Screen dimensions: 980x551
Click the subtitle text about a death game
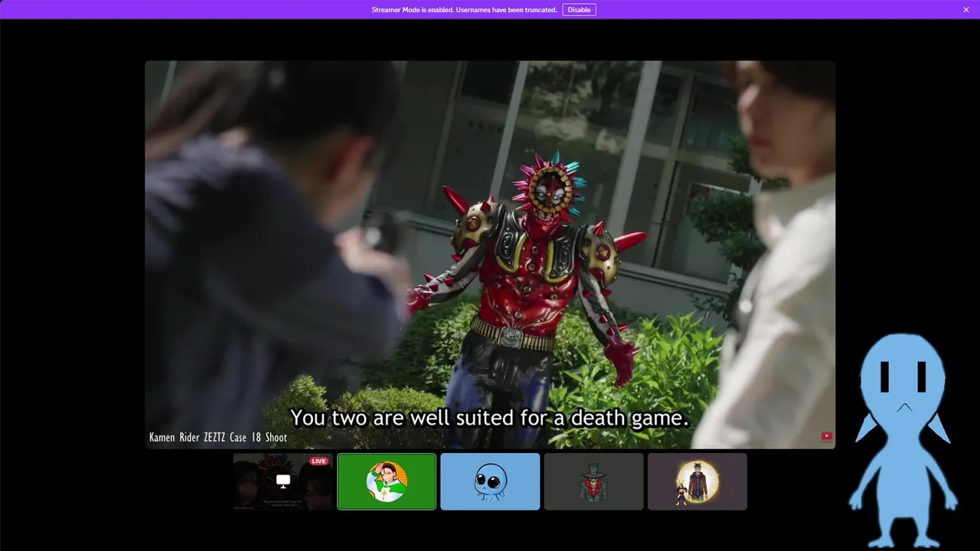pos(490,419)
